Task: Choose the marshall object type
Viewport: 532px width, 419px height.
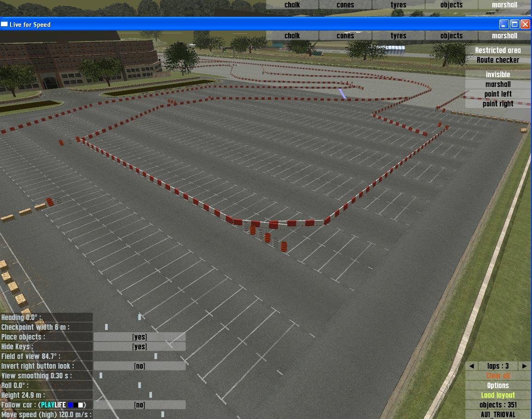Action: (x=498, y=84)
